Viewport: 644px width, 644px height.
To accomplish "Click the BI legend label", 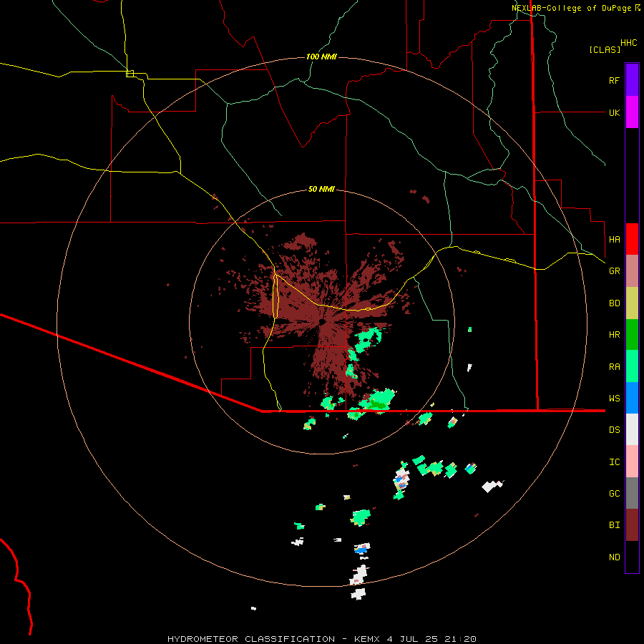I will pos(614,525).
